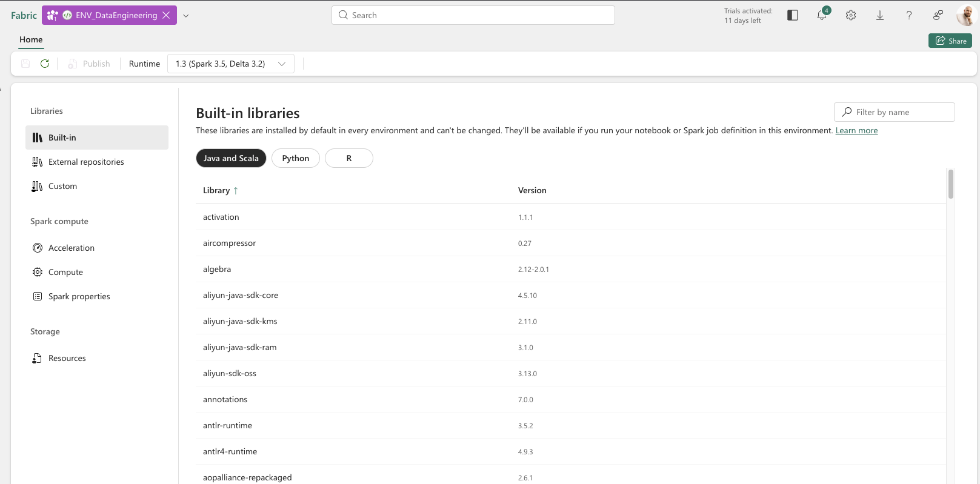This screenshot has width=980, height=484.
Task: Click the Share button
Action: click(950, 41)
